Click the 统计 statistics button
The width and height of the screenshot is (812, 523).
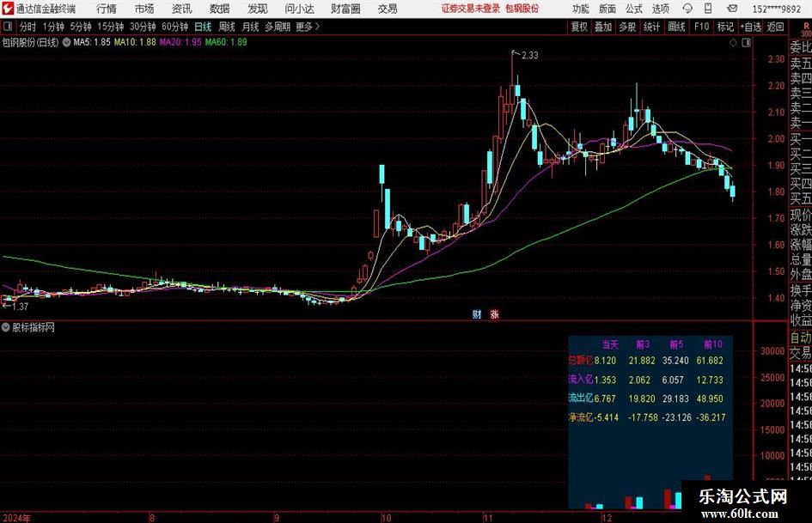point(651,27)
